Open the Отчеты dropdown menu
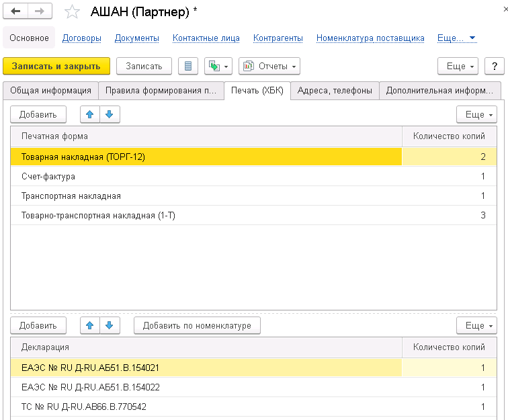 click(269, 66)
